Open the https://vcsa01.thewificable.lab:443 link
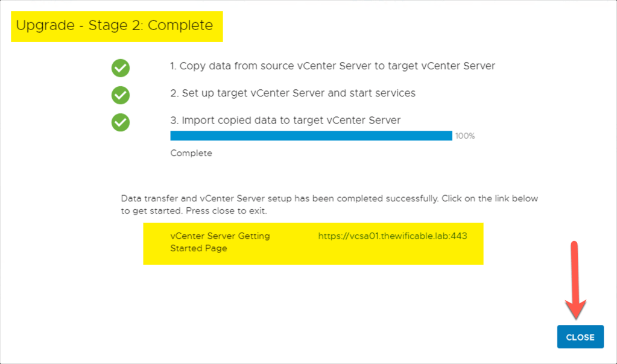The width and height of the screenshot is (617, 364). point(392,236)
